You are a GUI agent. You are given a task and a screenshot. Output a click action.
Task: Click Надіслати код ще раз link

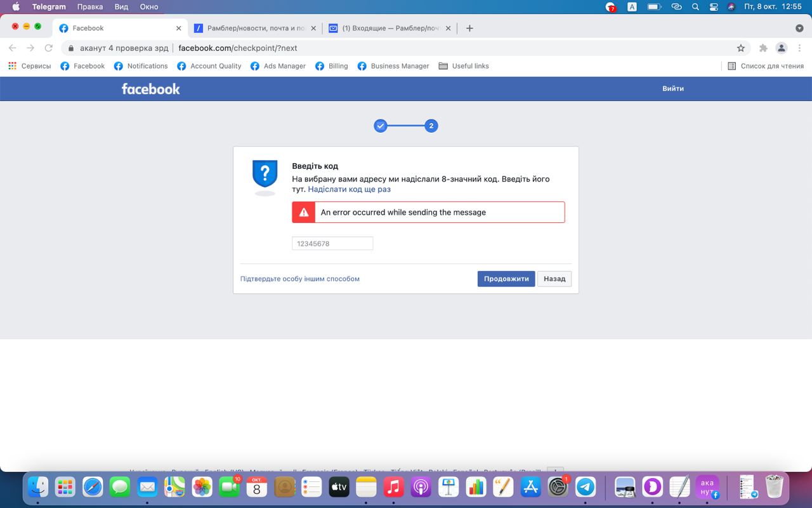(x=349, y=189)
